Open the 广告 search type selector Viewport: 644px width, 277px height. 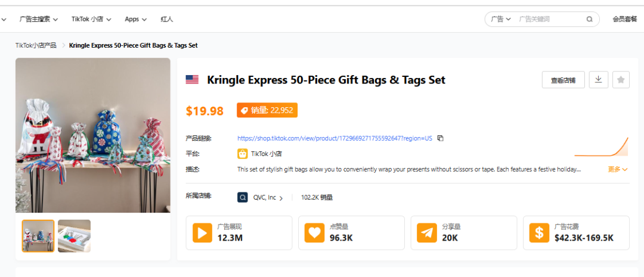pos(500,19)
